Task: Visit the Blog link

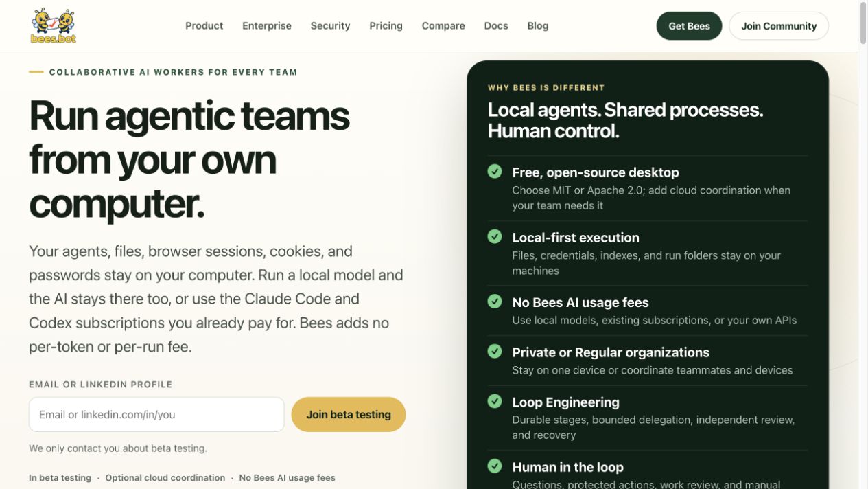Action: pos(538,25)
